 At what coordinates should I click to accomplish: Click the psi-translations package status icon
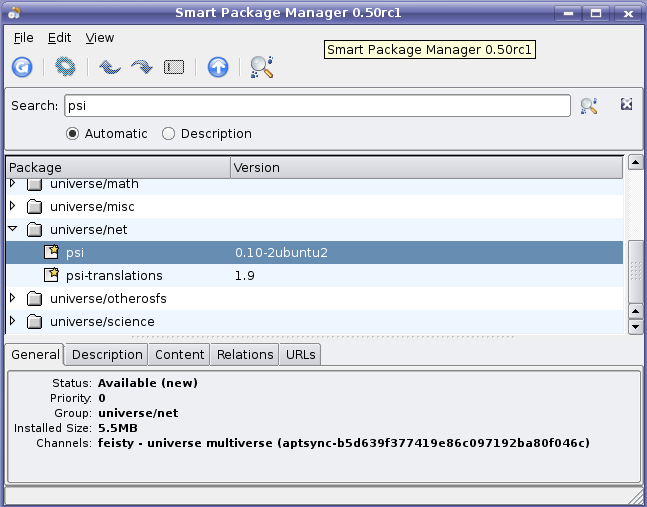point(51,275)
